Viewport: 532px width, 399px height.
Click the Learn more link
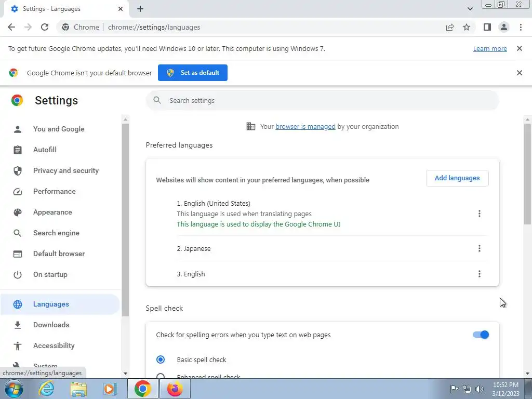490,48
